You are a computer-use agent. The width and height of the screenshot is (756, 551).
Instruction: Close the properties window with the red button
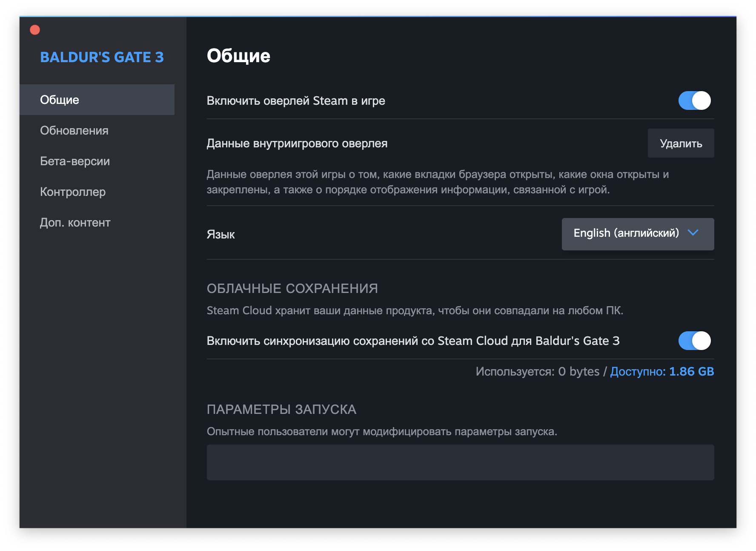pos(35,30)
